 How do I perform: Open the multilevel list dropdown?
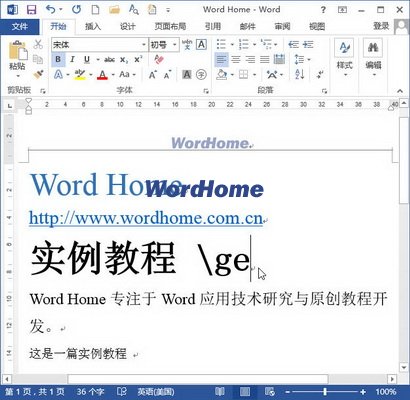point(276,44)
